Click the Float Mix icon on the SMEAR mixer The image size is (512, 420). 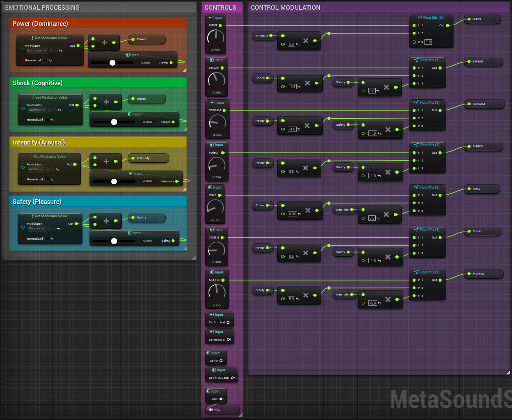(x=416, y=60)
